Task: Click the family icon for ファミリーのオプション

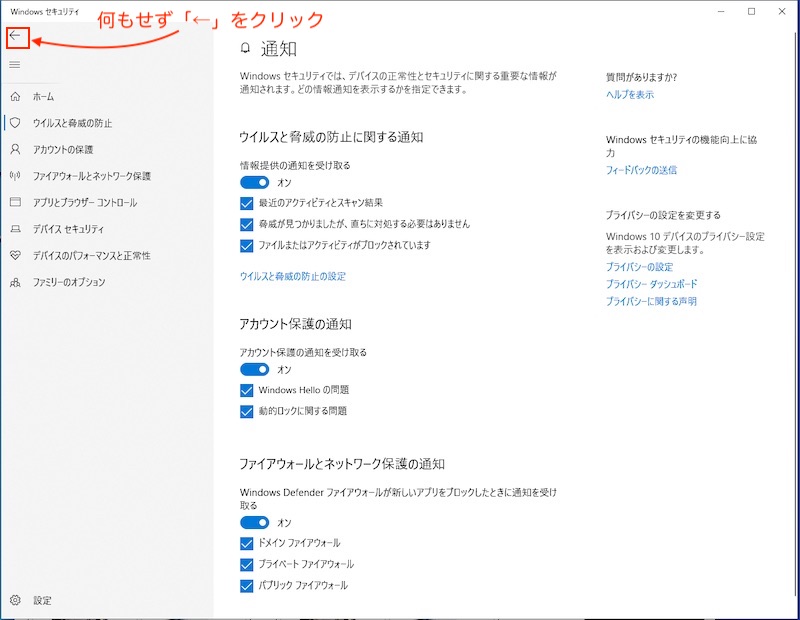Action: tap(15, 282)
